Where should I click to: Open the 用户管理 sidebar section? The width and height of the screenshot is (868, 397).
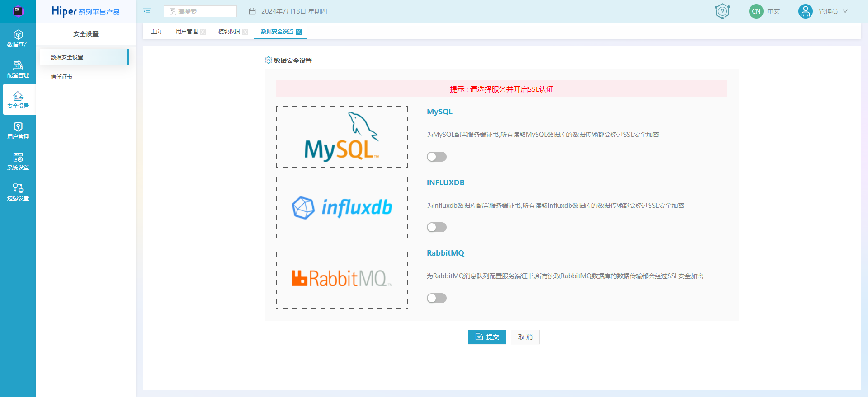pos(18,131)
